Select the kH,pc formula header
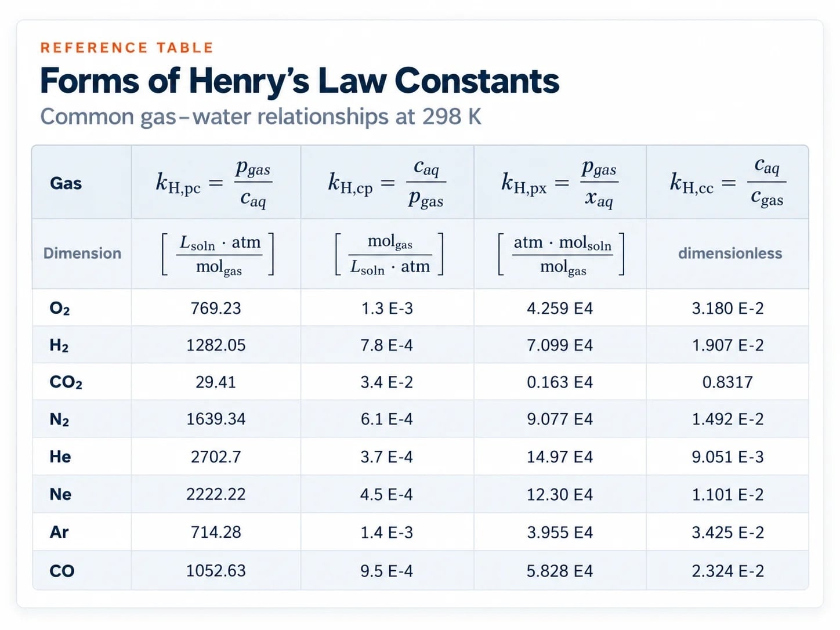This screenshot has height=630, width=840. coord(214,183)
